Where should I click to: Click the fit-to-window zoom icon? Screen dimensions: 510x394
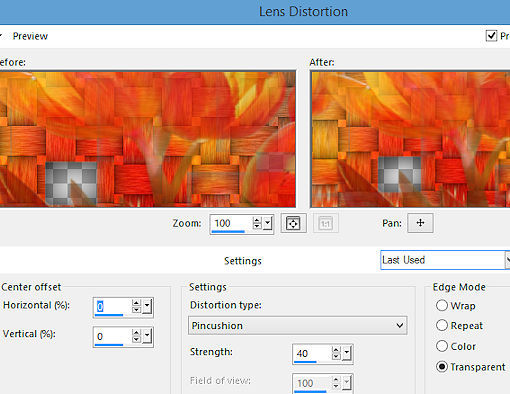[x=293, y=223]
